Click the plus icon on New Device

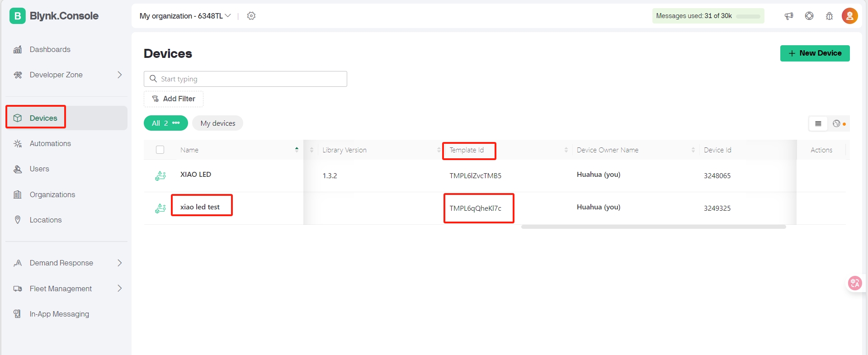792,53
